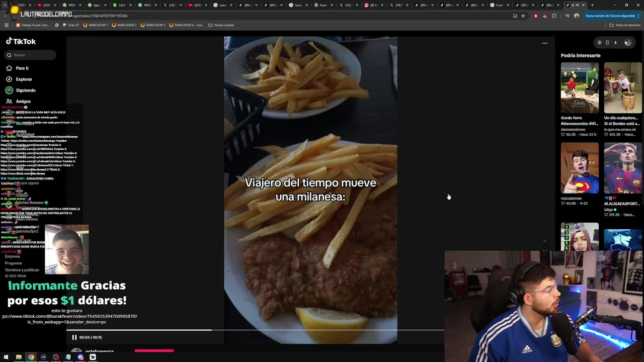Open the three-dot video options menu
Viewport: 644px width, 362px height.
point(544,43)
